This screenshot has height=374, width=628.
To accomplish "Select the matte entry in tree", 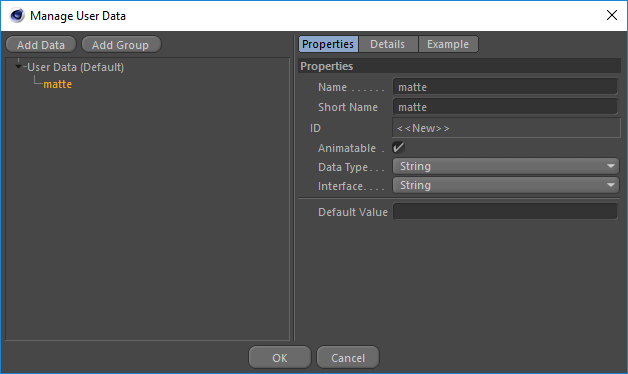I will pos(58,84).
